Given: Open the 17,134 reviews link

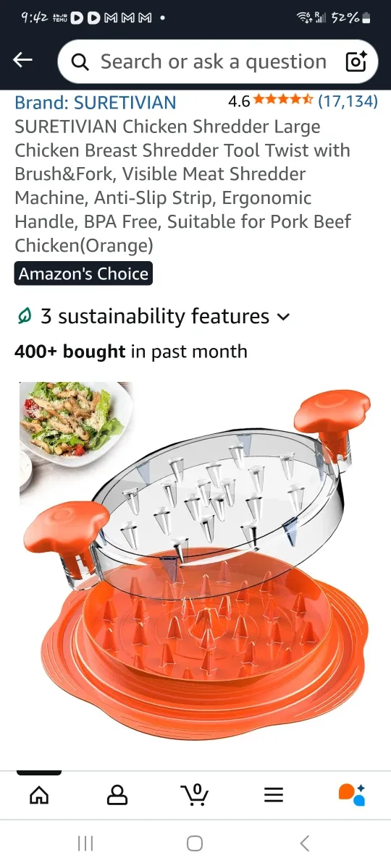Looking at the screenshot, I should 348,101.
